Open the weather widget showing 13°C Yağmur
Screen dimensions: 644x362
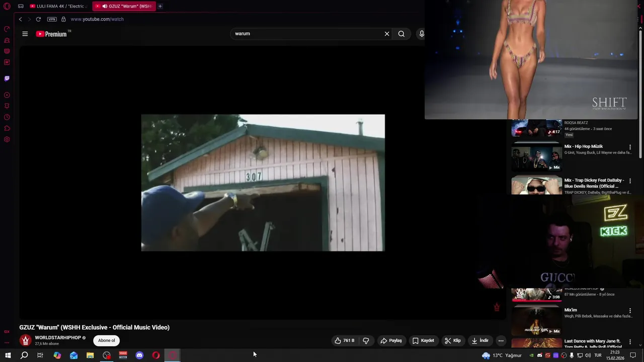pyautogui.click(x=502, y=355)
